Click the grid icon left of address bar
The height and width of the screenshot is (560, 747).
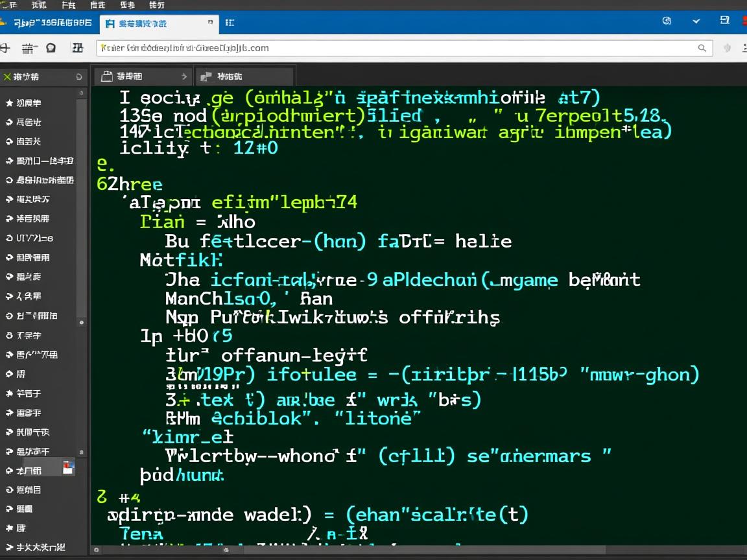click(x=78, y=48)
